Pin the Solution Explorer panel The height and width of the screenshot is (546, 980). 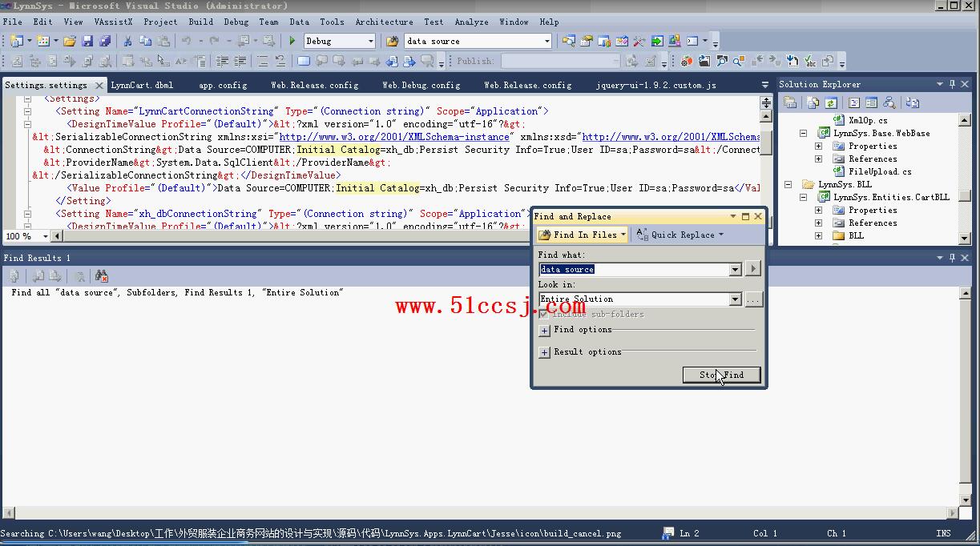[x=953, y=84]
